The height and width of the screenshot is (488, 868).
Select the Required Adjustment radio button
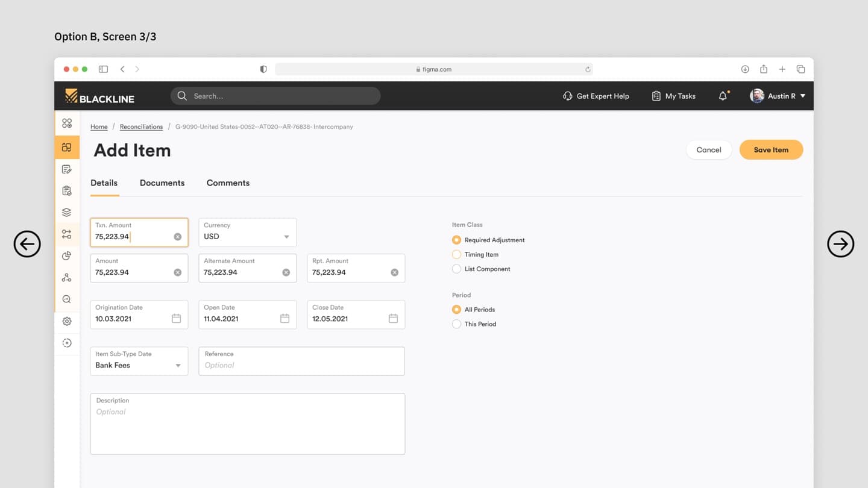[456, 240]
